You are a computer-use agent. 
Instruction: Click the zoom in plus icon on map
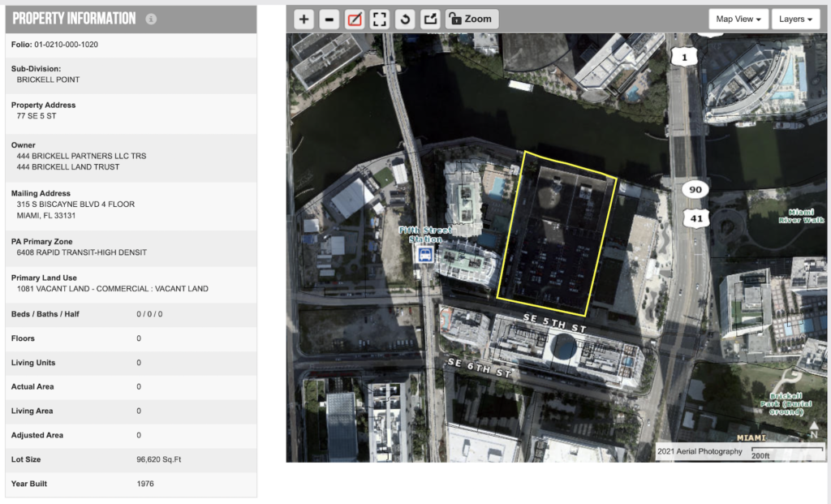tap(304, 18)
